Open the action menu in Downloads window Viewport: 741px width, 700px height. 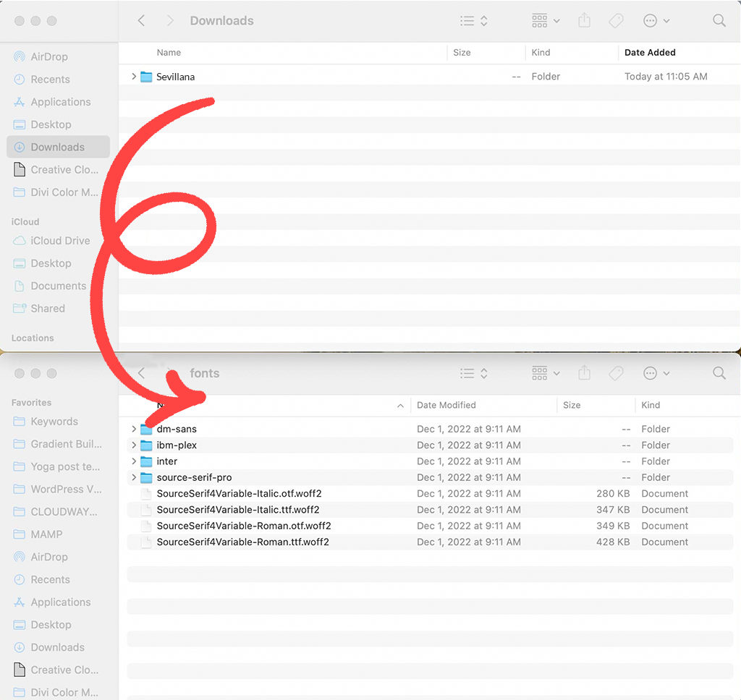656,21
